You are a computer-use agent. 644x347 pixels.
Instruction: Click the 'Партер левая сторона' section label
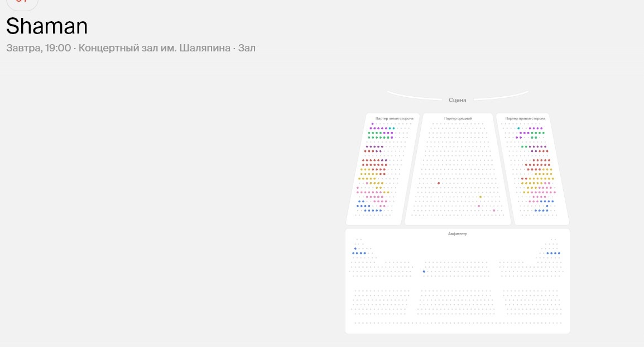(395, 118)
